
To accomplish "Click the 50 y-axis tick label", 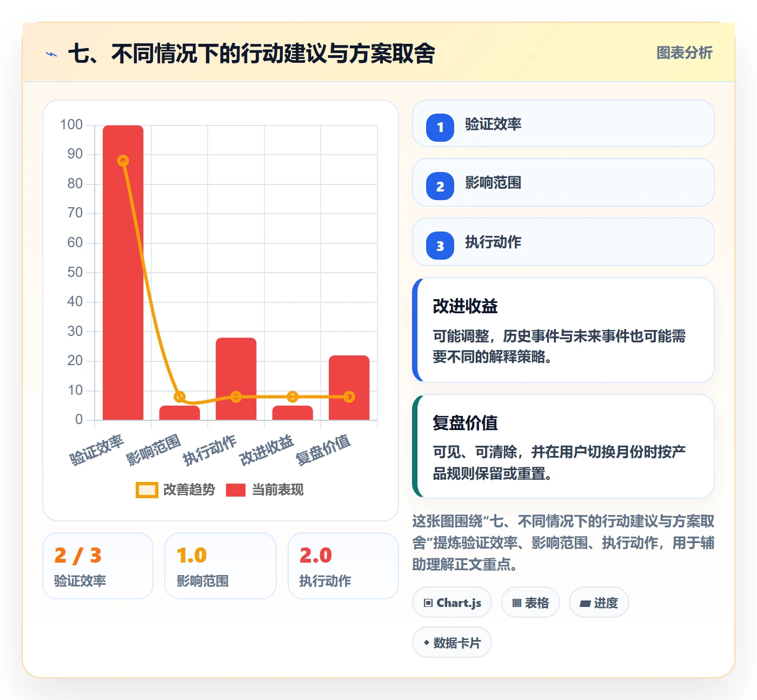I will pyautogui.click(x=75, y=272).
